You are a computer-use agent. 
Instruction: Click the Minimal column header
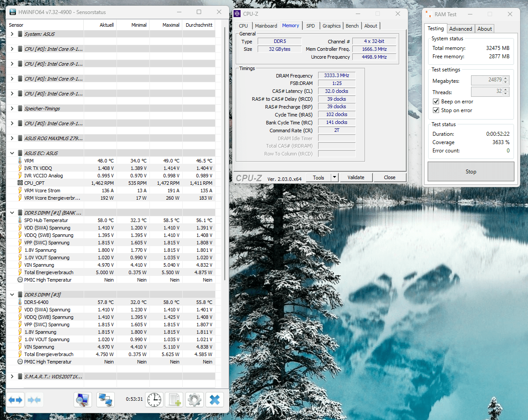[133, 25]
